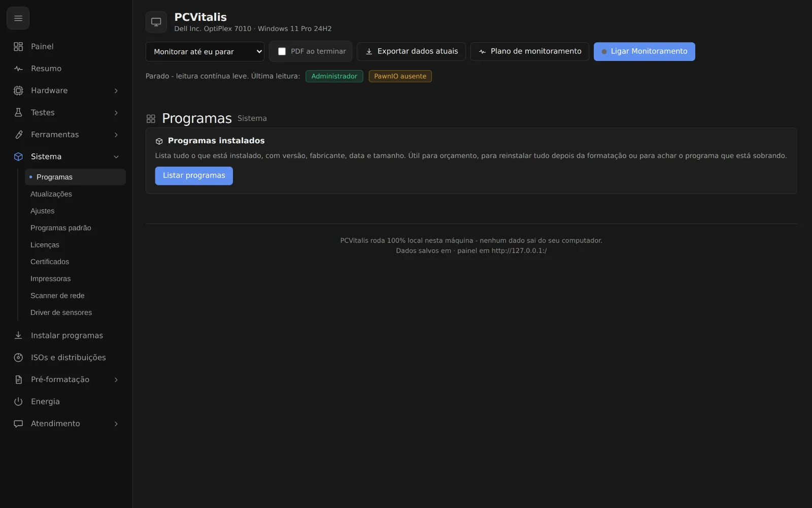
Task: Click the Energia power icon
Action: pyautogui.click(x=18, y=401)
